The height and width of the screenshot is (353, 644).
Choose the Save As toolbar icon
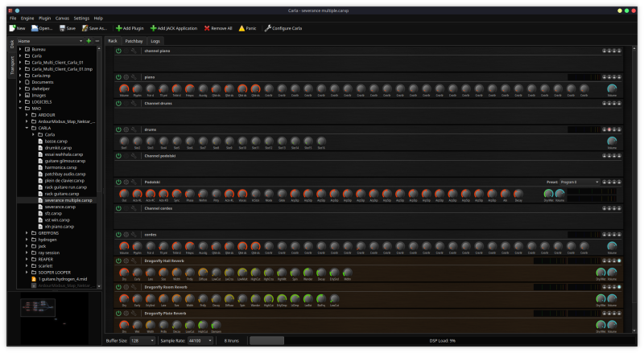pos(85,28)
